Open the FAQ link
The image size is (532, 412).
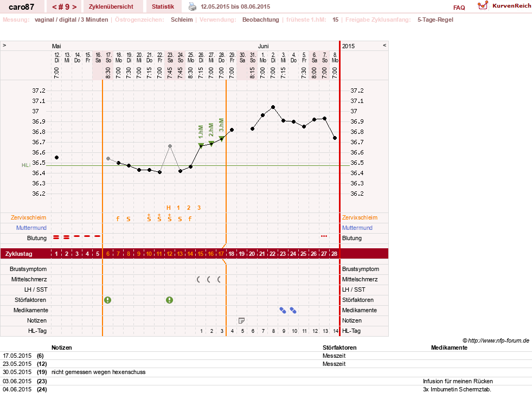(x=459, y=8)
